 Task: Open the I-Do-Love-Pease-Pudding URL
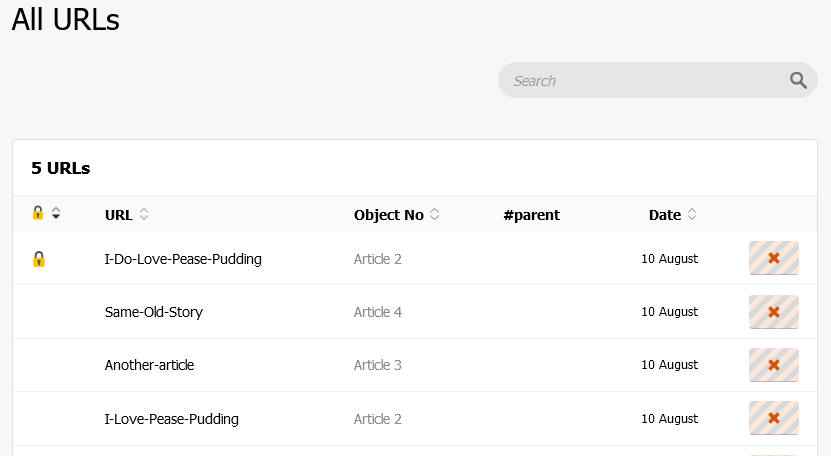tap(183, 259)
